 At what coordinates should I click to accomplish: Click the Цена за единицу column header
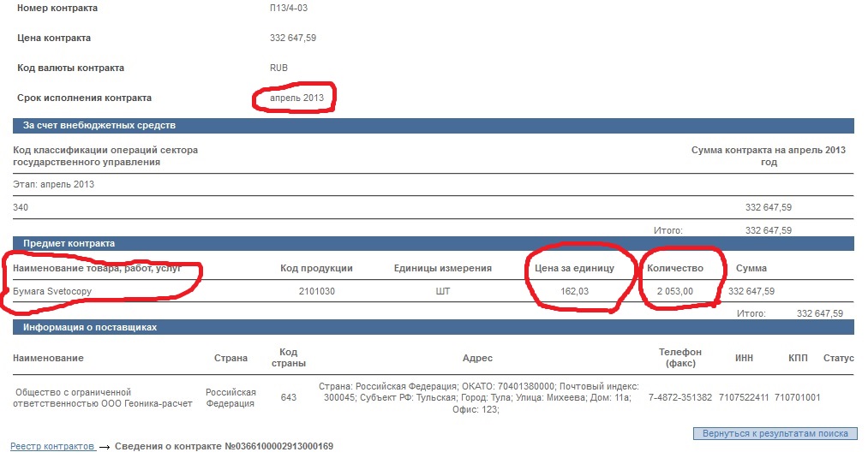[570, 268]
